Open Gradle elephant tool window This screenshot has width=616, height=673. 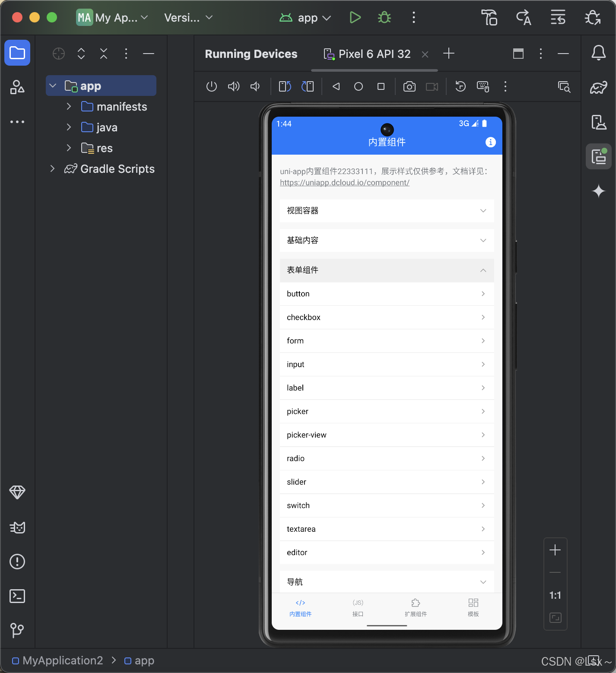(x=599, y=88)
